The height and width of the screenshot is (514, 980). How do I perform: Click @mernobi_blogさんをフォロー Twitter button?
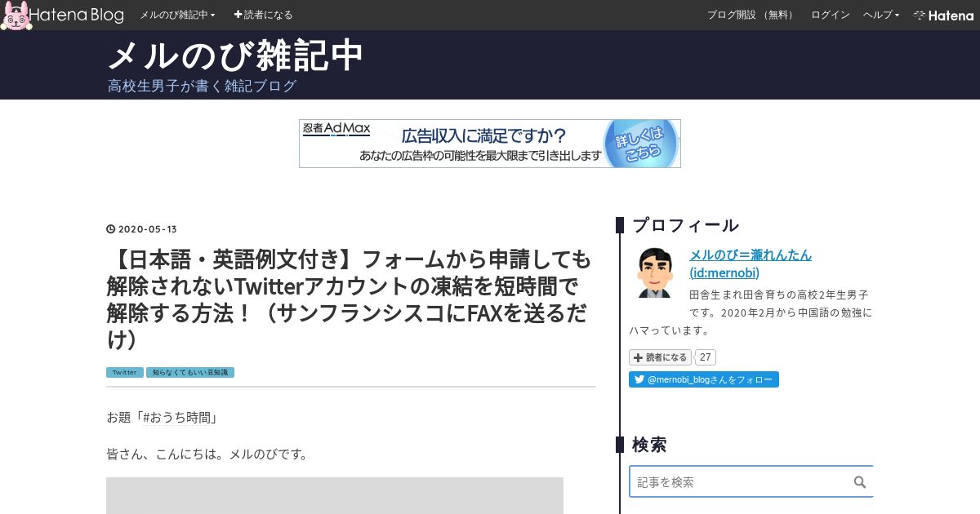(x=704, y=379)
